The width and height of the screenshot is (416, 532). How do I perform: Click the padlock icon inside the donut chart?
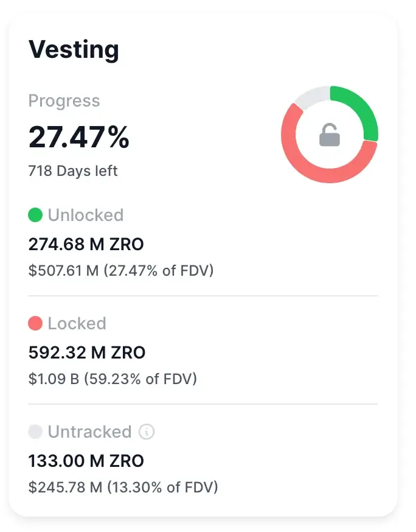coord(330,135)
